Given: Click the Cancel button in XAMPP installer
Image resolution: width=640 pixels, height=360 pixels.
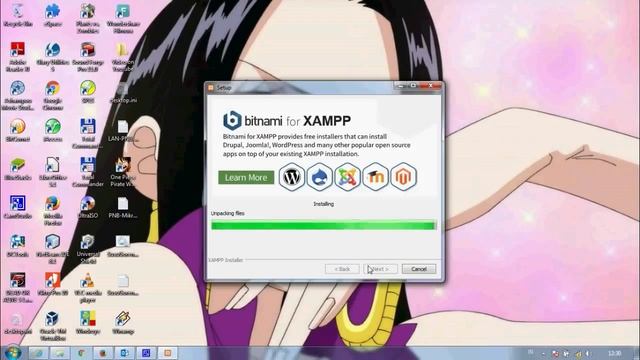Looking at the screenshot, I should tap(419, 269).
